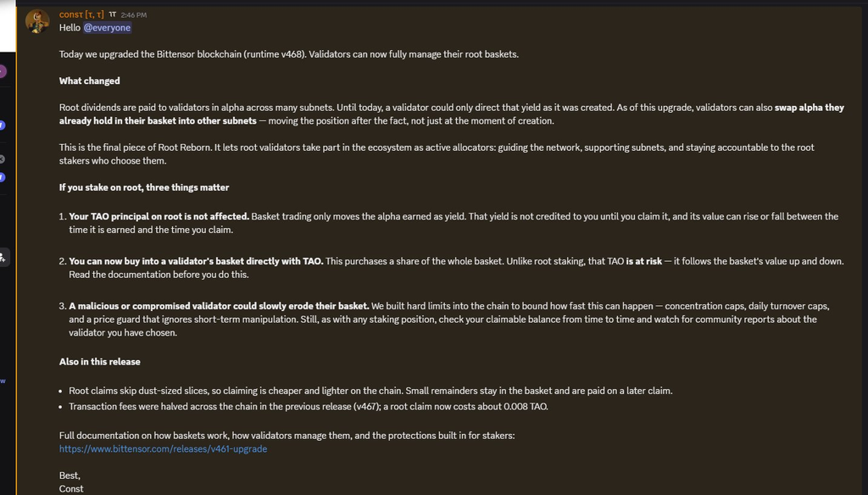This screenshot has height=495, width=868.
Task: Click the 2:46 PM message timestamp
Action: tap(133, 15)
